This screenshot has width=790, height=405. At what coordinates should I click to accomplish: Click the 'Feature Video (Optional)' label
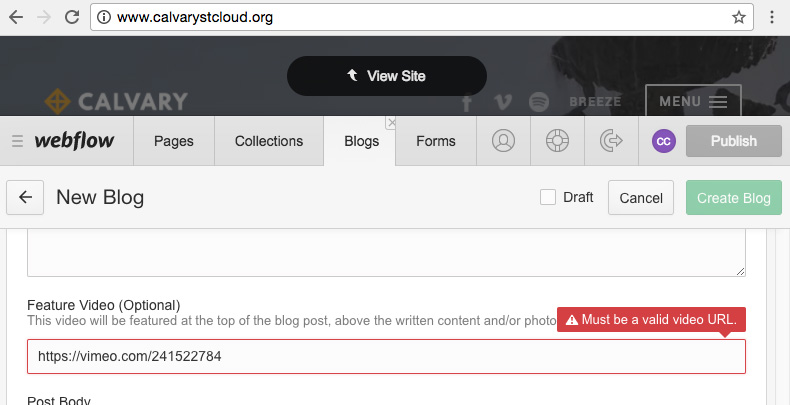(x=104, y=305)
